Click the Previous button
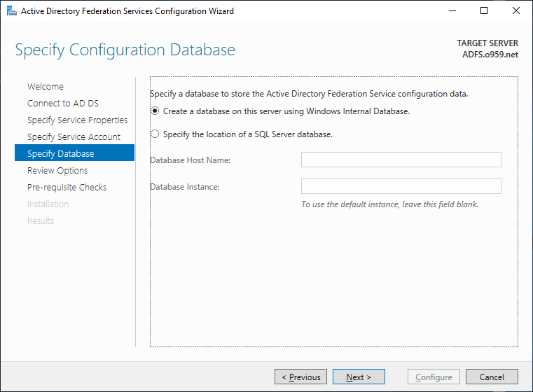 [301, 377]
